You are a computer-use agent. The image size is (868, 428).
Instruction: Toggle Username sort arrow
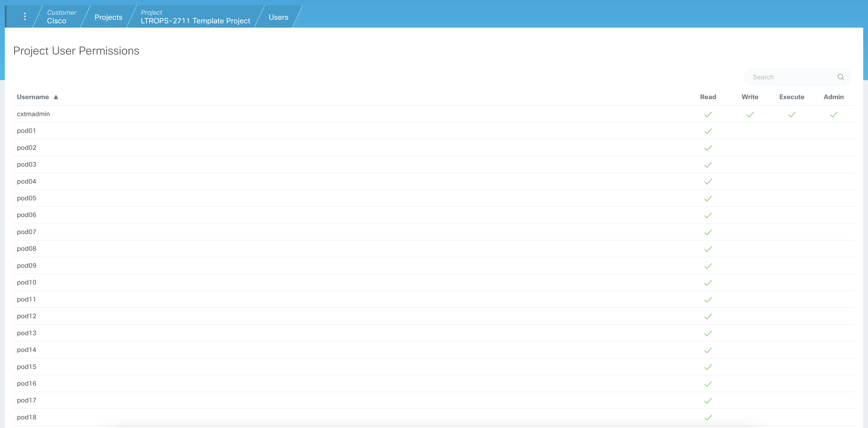point(56,97)
